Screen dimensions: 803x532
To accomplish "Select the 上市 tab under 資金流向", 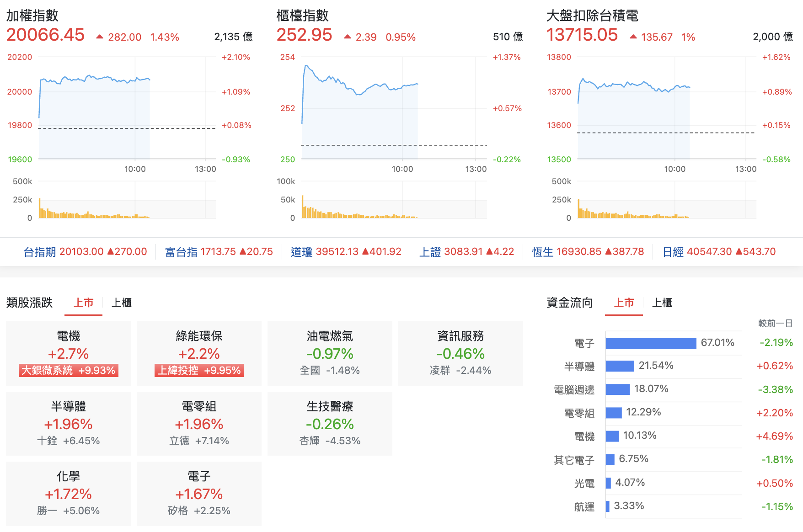I will tap(624, 303).
